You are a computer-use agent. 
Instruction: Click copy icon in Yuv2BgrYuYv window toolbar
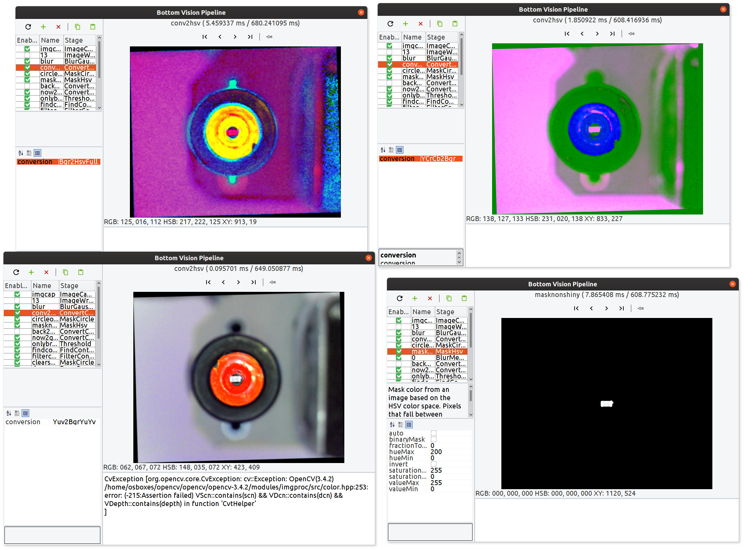(66, 272)
